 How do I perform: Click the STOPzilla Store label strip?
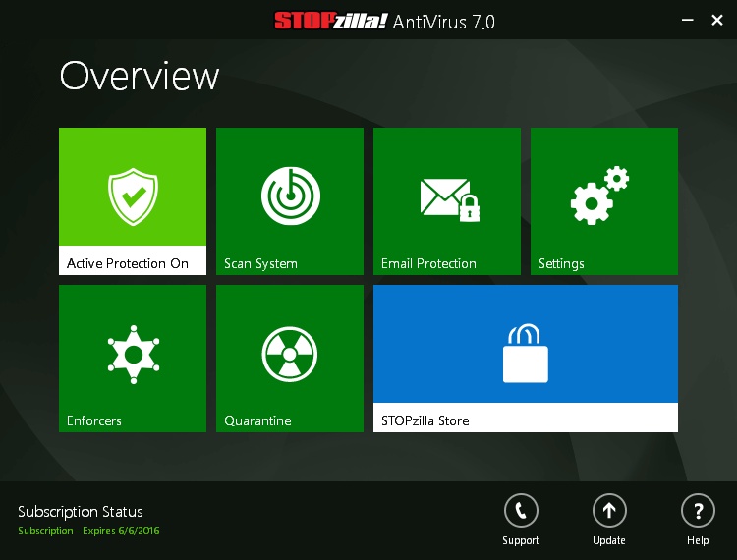point(526,418)
